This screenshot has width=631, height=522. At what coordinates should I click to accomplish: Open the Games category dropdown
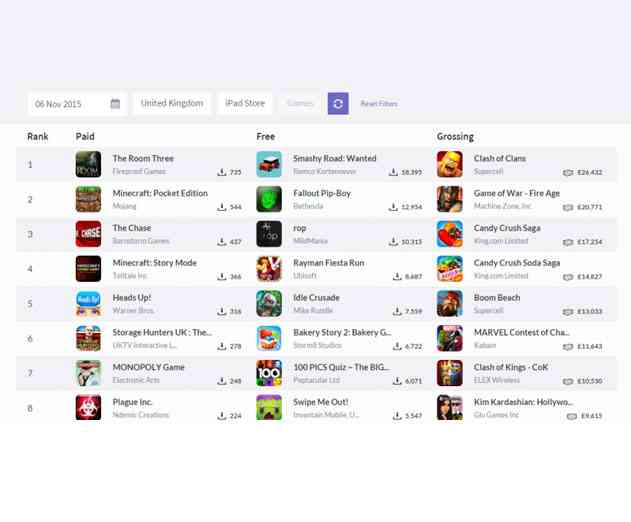coord(300,103)
